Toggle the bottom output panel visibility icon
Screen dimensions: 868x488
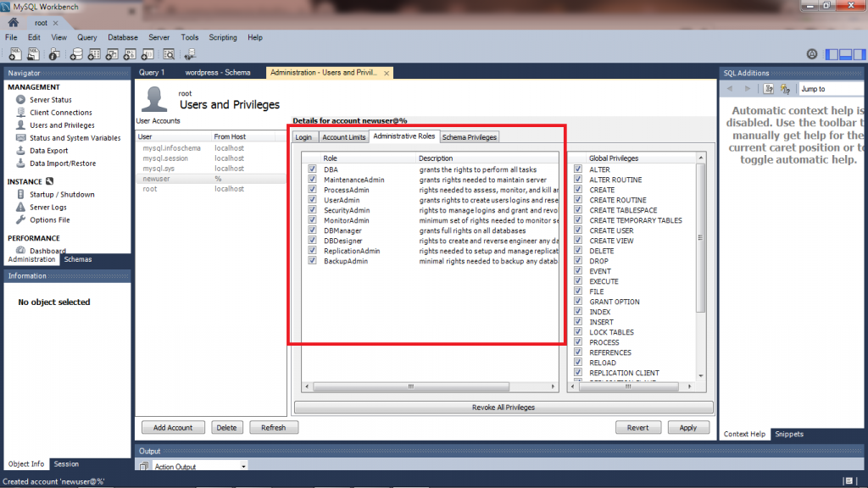(x=845, y=54)
